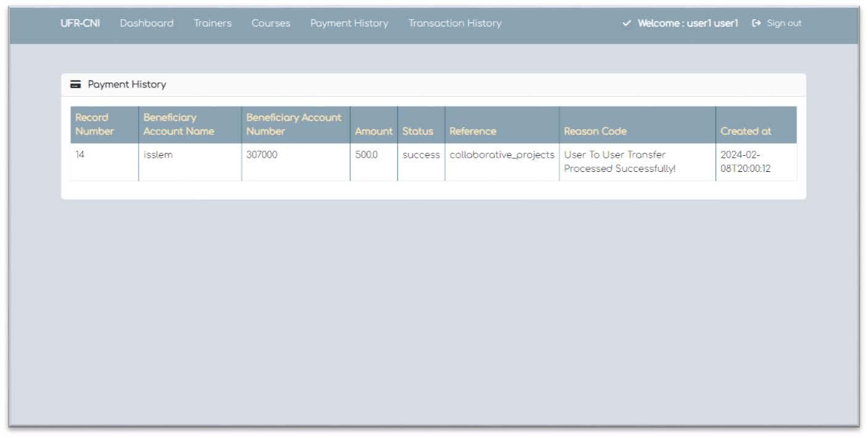Click the Status column header

[x=417, y=131]
